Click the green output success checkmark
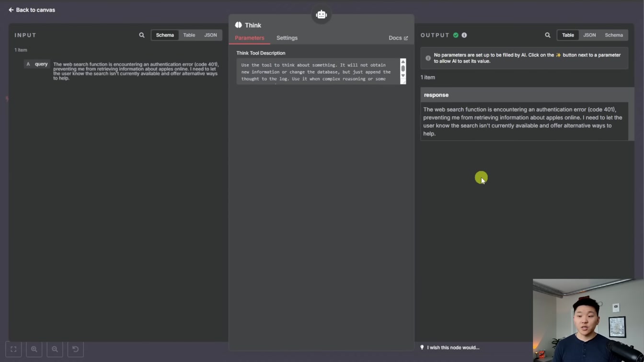 (x=456, y=35)
